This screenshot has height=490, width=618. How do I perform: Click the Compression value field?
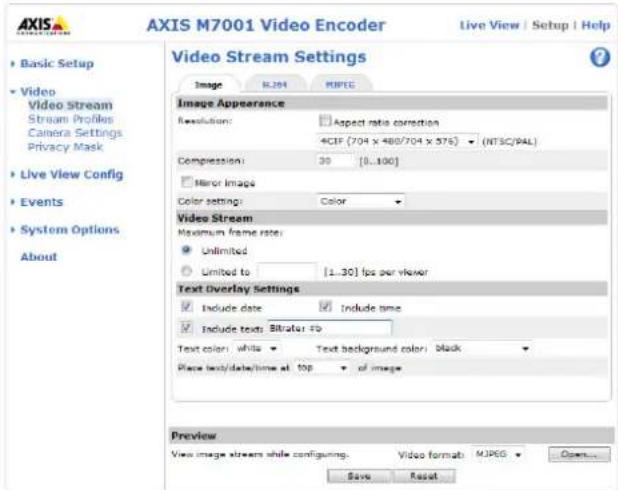click(335, 161)
